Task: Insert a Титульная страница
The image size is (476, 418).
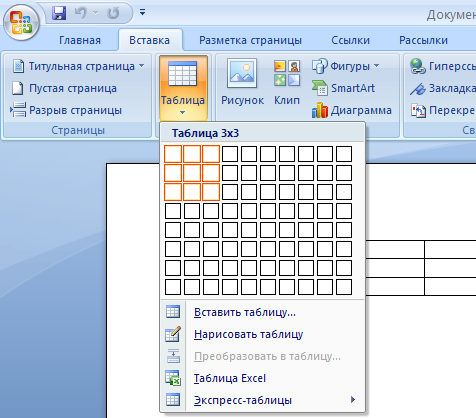Action: tap(79, 66)
